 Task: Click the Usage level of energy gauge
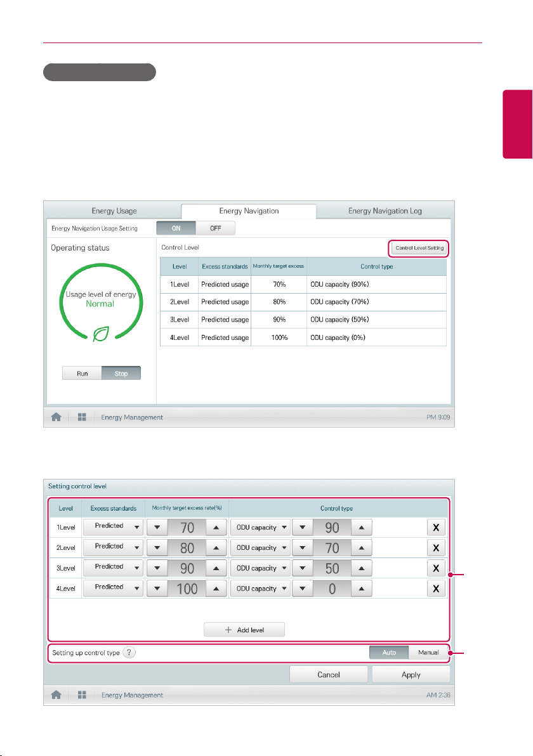point(101,303)
